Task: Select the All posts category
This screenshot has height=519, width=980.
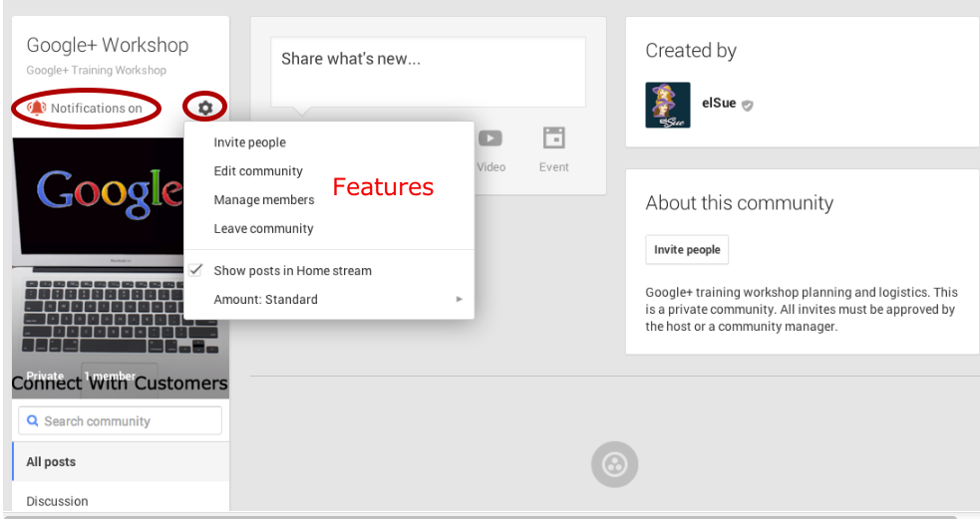Action: [x=121, y=461]
